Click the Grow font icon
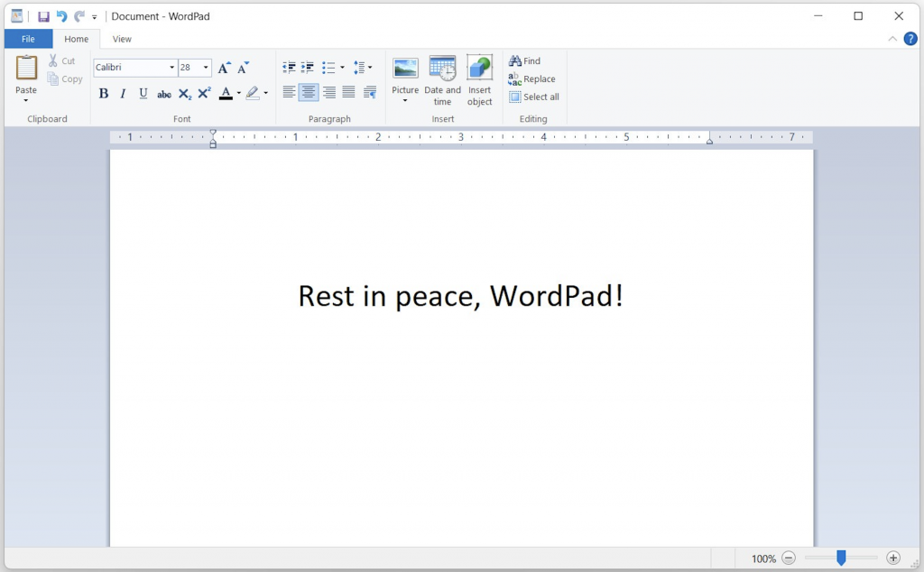The width and height of the screenshot is (924, 572). [x=224, y=68]
